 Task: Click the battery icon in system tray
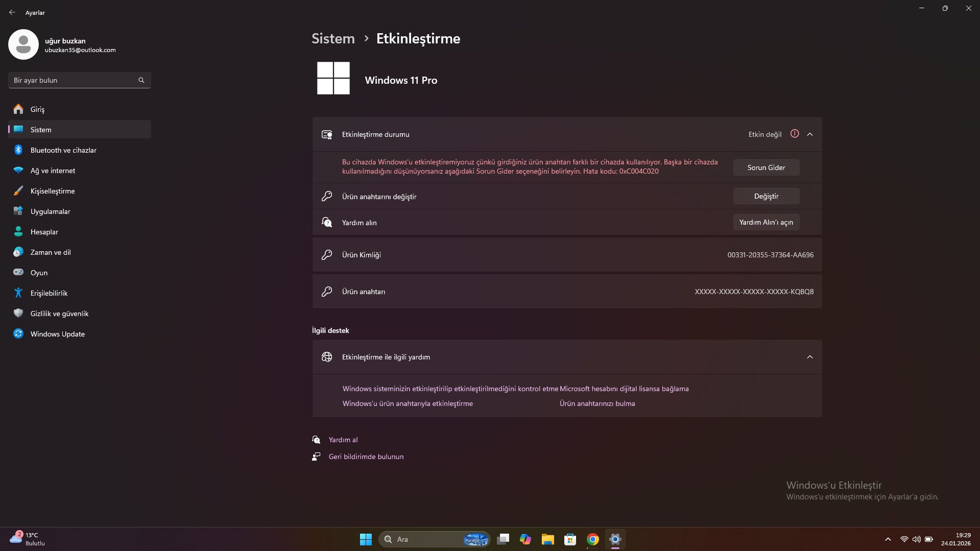[929, 539]
